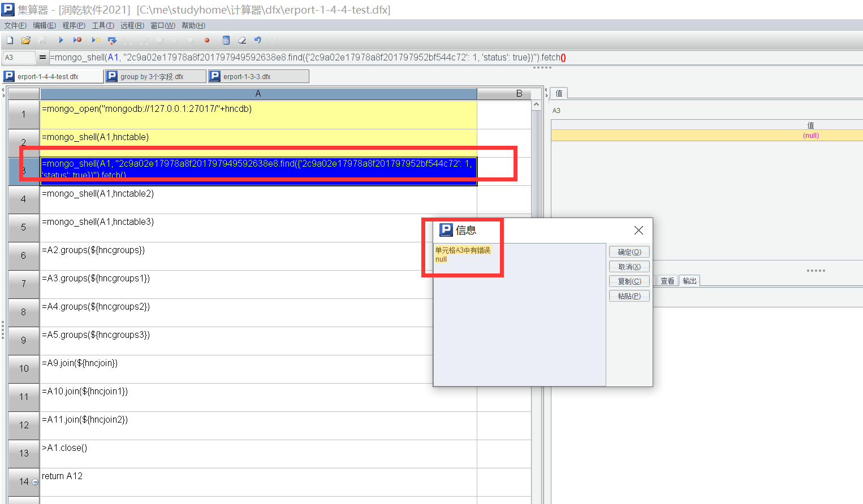Click the greyed-out round disabled icon
Image resolution: width=863 pixels, height=504 pixels.
point(160,40)
